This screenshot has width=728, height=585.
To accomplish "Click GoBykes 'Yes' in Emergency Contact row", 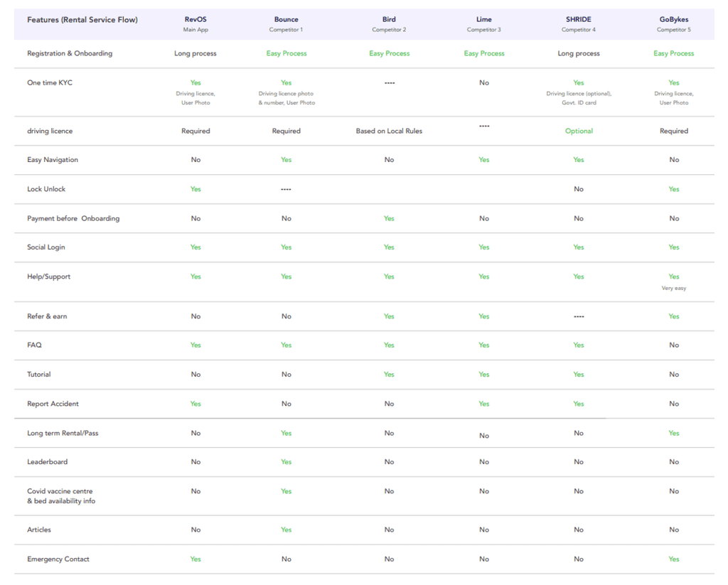I will point(674,559).
